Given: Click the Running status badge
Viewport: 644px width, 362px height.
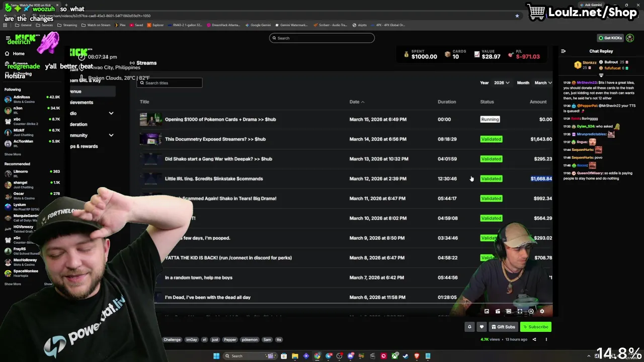Looking at the screenshot, I should tap(490, 120).
